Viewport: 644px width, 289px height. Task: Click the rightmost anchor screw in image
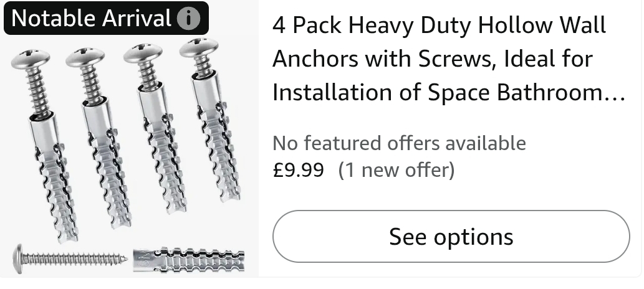(x=210, y=120)
